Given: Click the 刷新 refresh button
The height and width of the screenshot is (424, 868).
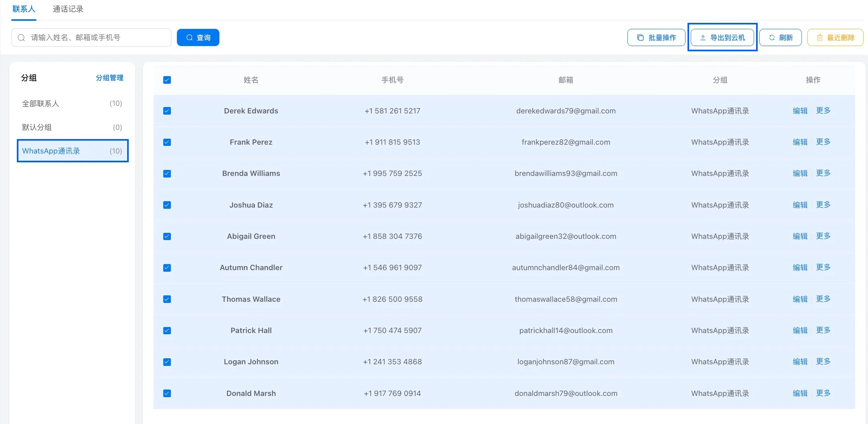Looking at the screenshot, I should pos(781,38).
